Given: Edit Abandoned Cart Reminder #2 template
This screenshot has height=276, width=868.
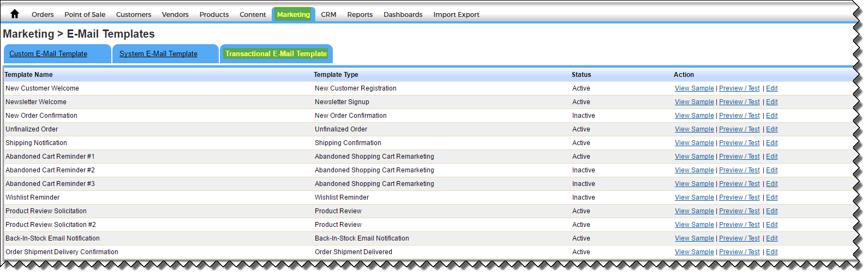Looking at the screenshot, I should click(771, 170).
